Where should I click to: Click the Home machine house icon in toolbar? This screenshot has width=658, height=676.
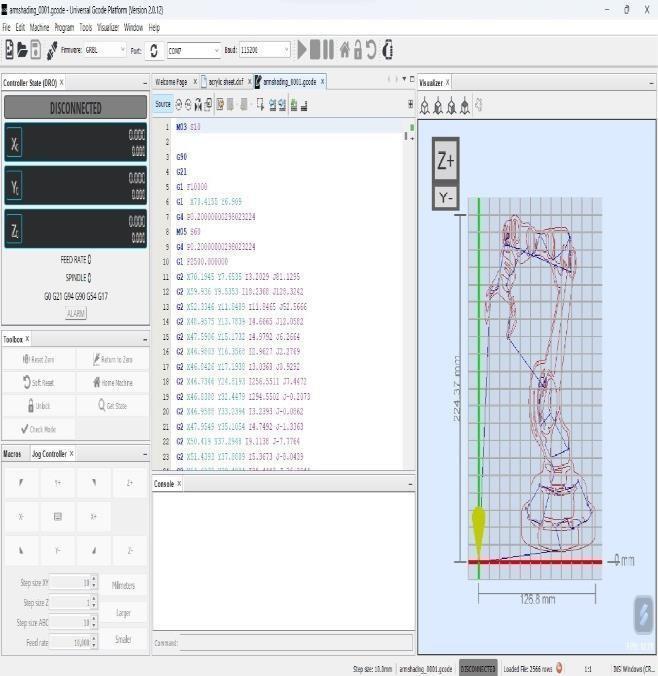[344, 50]
